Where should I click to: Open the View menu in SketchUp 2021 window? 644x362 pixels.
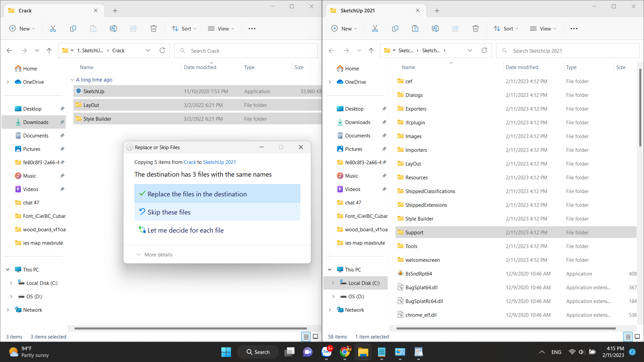(x=543, y=28)
